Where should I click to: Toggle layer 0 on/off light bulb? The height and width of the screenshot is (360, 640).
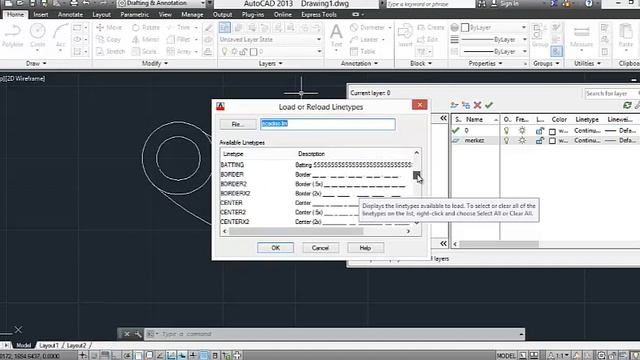(507, 131)
